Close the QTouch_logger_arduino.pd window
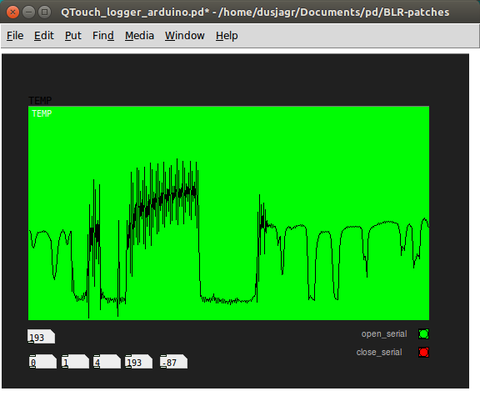 tap(13, 12)
